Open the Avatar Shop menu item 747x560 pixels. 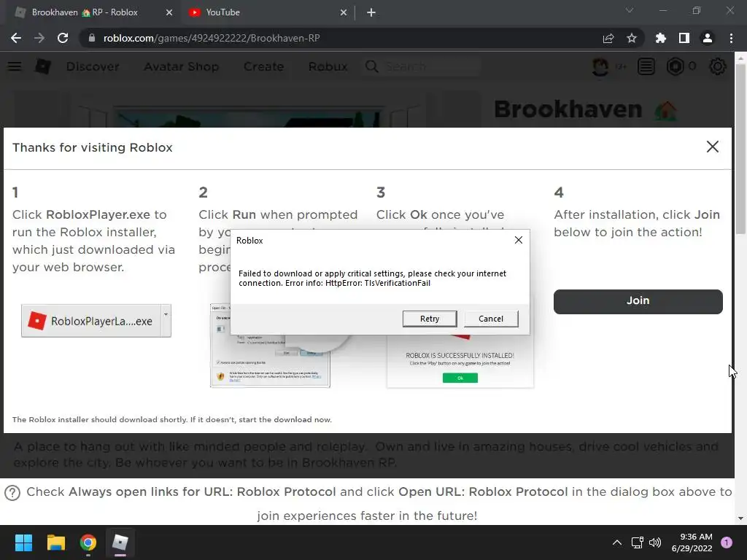(x=182, y=66)
